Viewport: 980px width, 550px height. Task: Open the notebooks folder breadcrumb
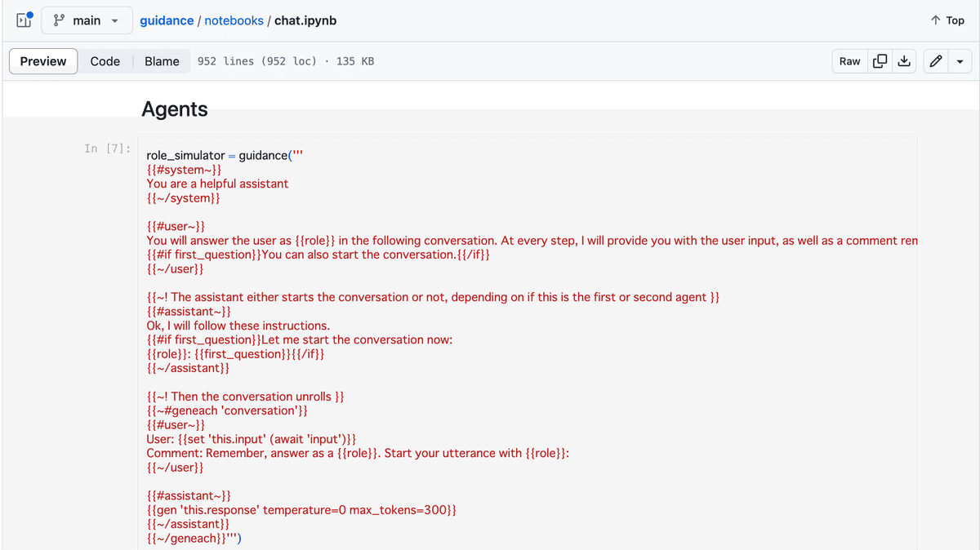234,20
